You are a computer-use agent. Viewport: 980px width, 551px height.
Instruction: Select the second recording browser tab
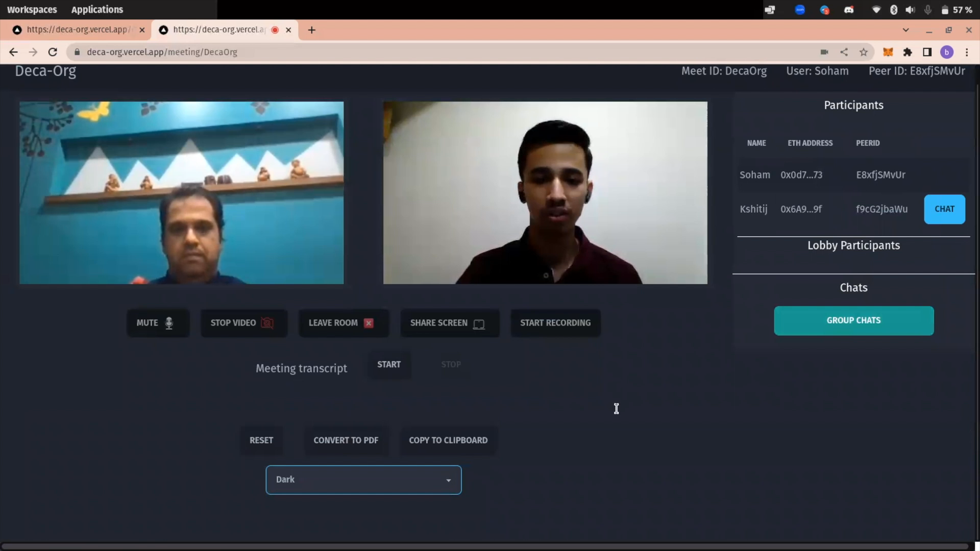[219, 30]
